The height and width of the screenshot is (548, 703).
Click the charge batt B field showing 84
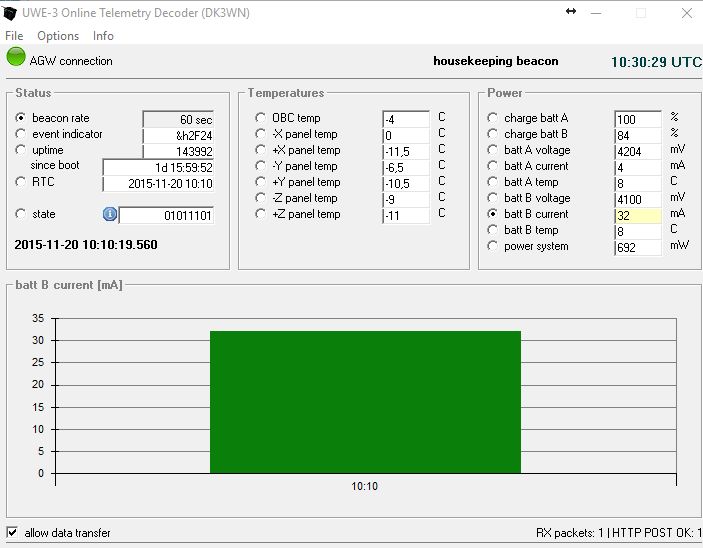coord(638,135)
